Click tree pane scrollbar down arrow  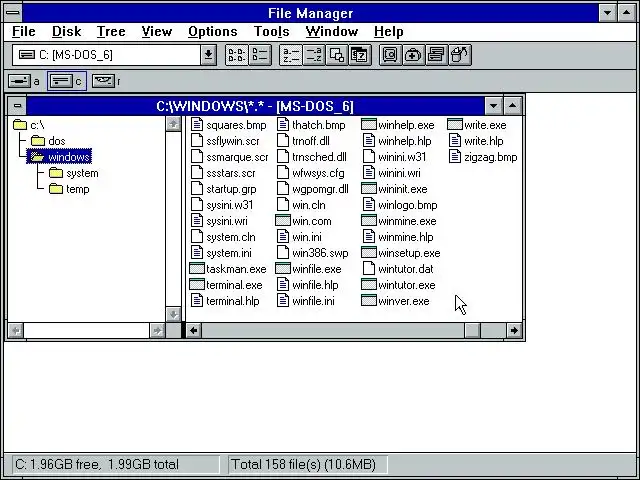[173, 314]
